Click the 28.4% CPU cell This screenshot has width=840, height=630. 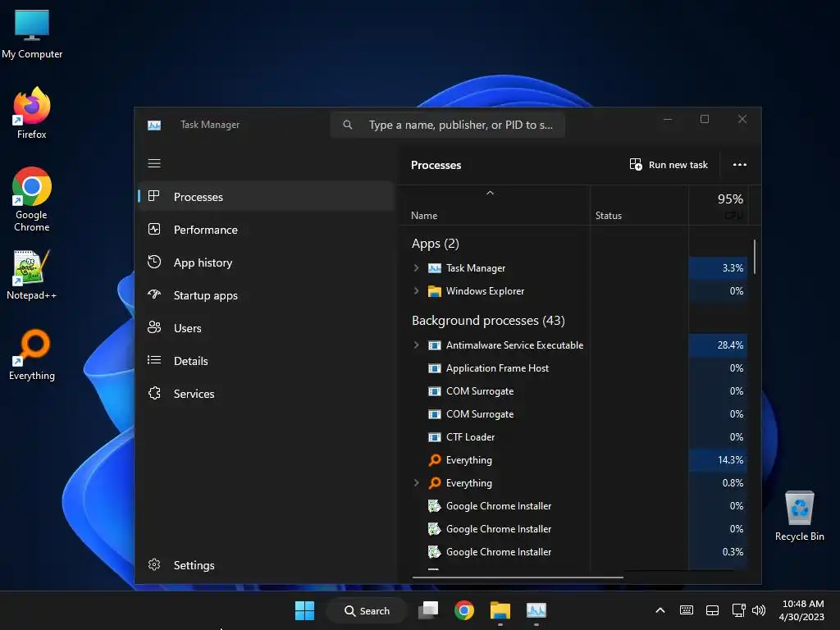point(718,345)
